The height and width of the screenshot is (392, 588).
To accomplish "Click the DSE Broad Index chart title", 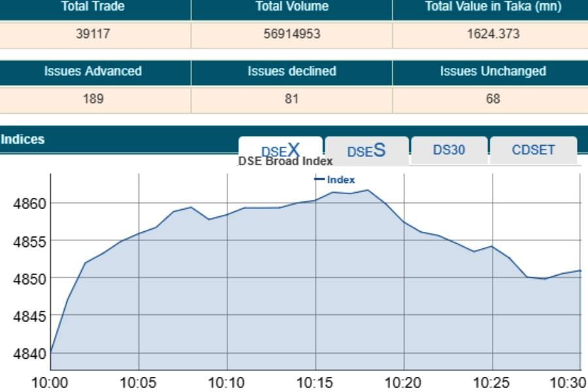I will click(x=285, y=161).
